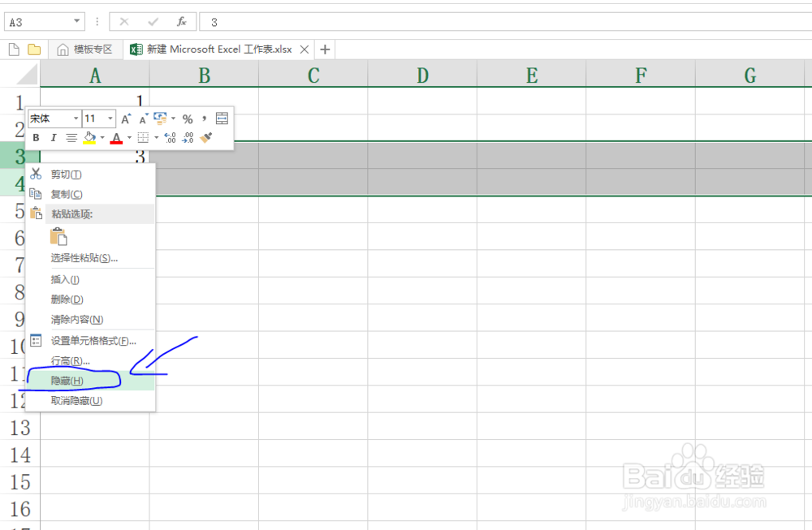This screenshot has width=812, height=530.
Task: Click the formula bar expand dots handle
Action: click(x=97, y=22)
